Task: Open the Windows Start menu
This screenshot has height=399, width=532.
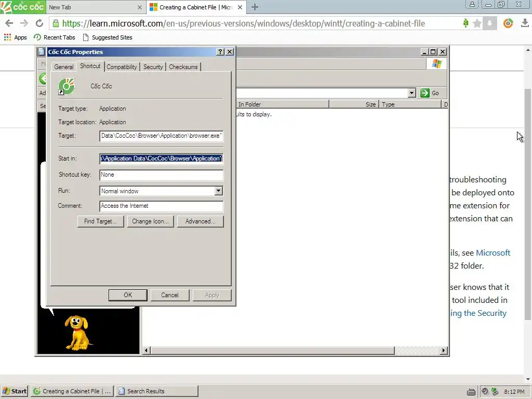Action: point(15,391)
